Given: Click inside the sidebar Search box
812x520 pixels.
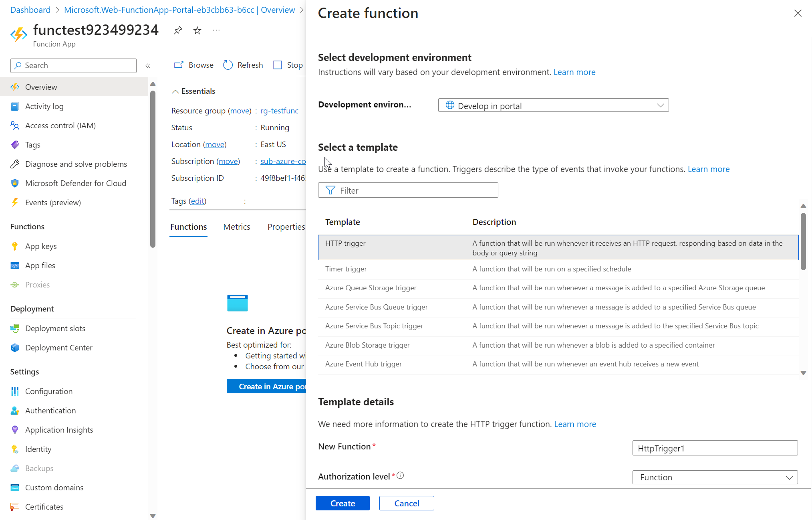Looking at the screenshot, I should click(x=73, y=65).
